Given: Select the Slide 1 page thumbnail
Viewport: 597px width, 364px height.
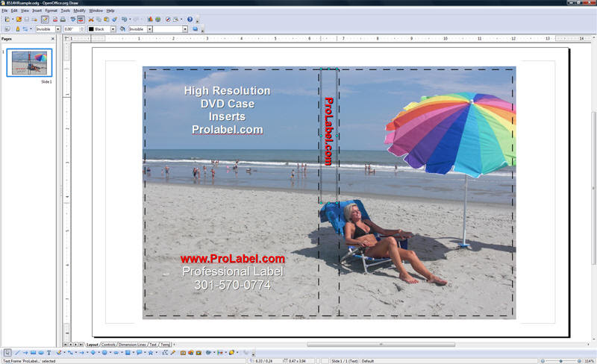Looking at the screenshot, I should click(29, 63).
